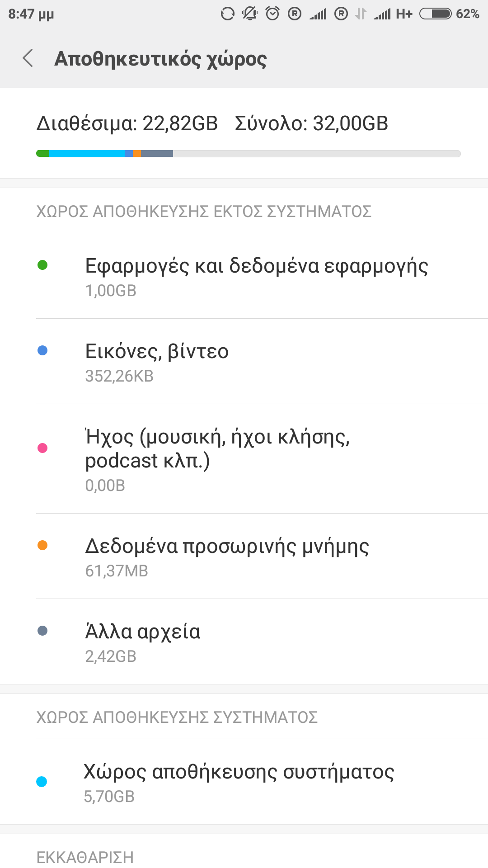This screenshot has height=868, width=488.
Task: Select Χώρος αποθήκευσης συστήματος item
Action: (x=239, y=782)
